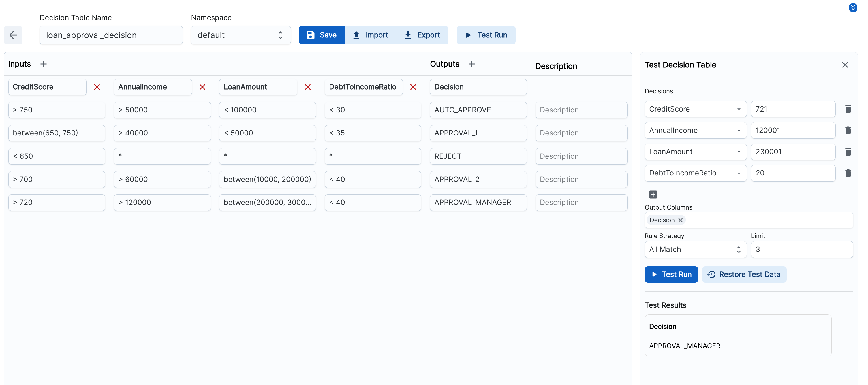This screenshot has height=385, width=868.
Task: Click the trash icon beside AnnualIncome test value
Action: click(x=848, y=130)
